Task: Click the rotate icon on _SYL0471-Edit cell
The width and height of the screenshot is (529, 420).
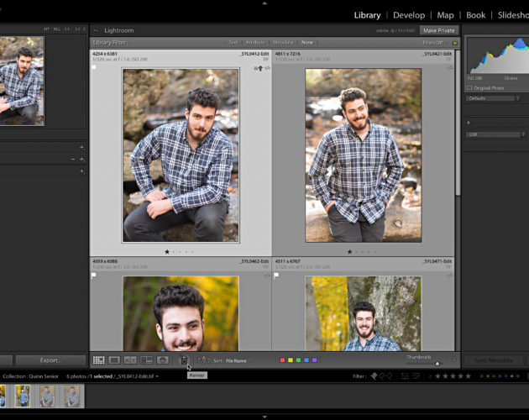Action: (x=450, y=276)
